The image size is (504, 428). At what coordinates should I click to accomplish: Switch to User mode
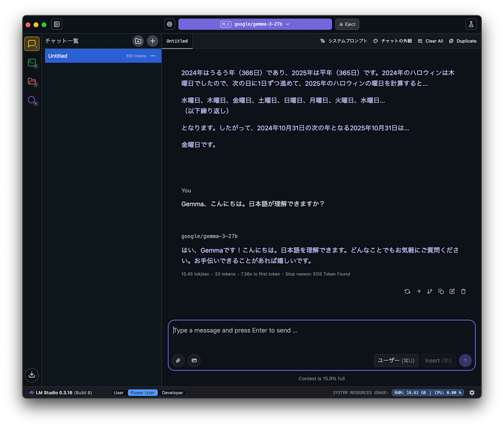119,393
